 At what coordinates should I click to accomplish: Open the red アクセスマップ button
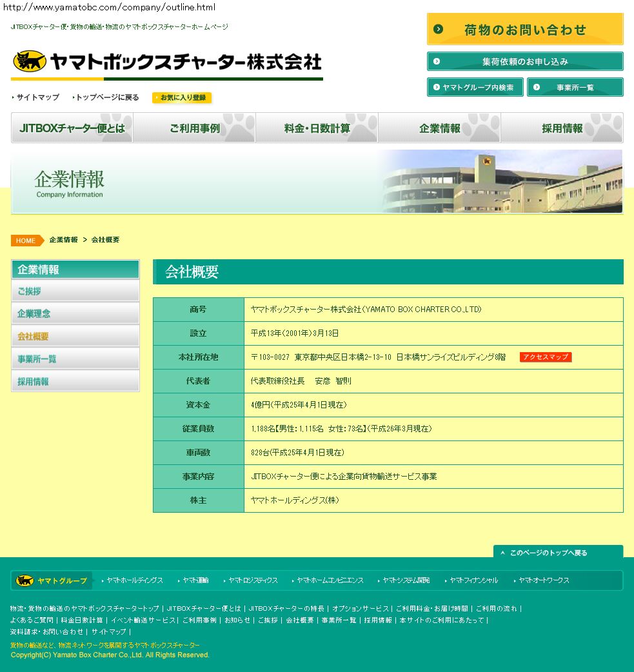(x=545, y=357)
